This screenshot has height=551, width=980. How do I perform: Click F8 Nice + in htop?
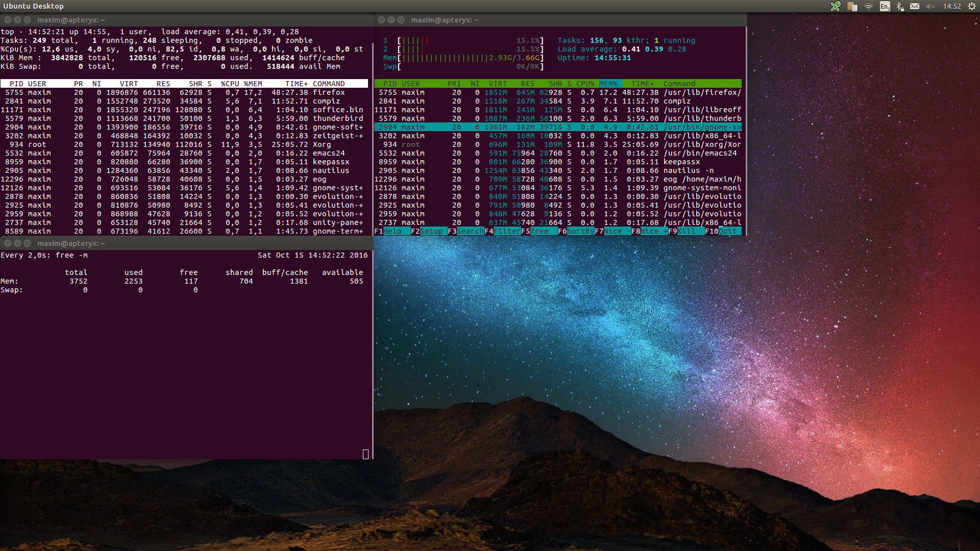[x=650, y=231]
